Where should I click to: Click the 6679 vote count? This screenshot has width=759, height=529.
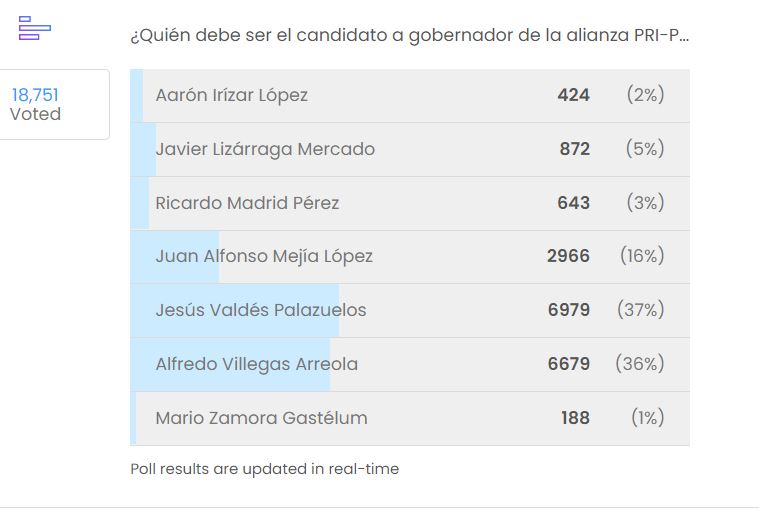569,364
